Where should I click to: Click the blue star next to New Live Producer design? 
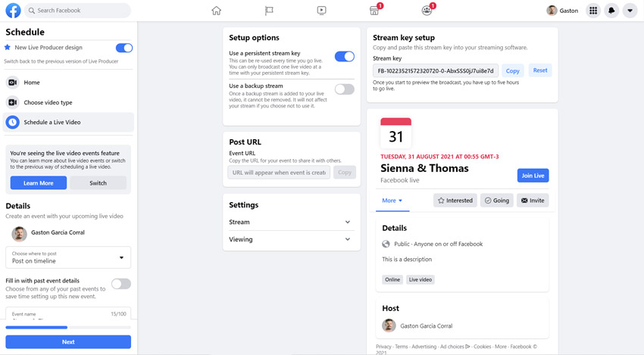click(x=8, y=48)
